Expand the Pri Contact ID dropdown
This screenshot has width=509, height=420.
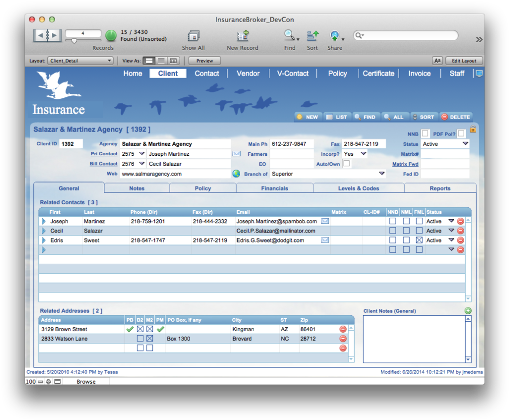click(142, 153)
